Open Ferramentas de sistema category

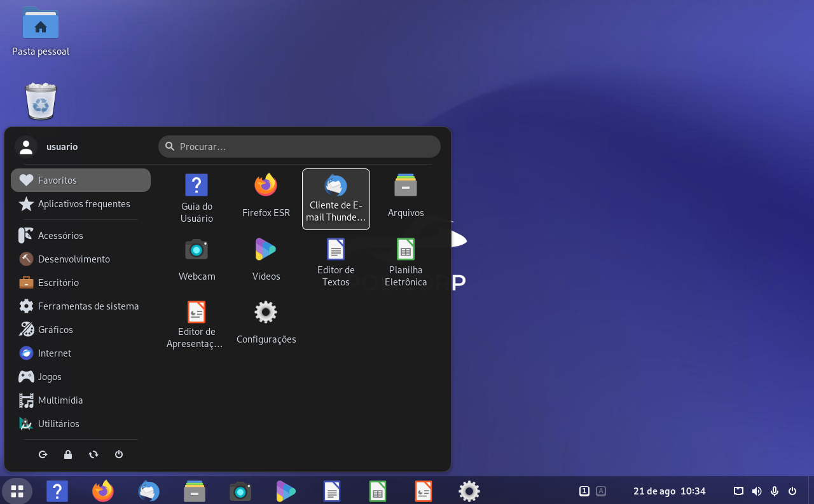coord(81,306)
